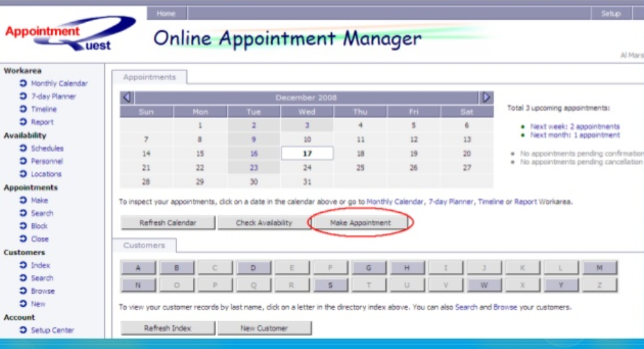Viewport: 644px width, 349px height.
Task: Open customer index letter A
Action: (138, 268)
